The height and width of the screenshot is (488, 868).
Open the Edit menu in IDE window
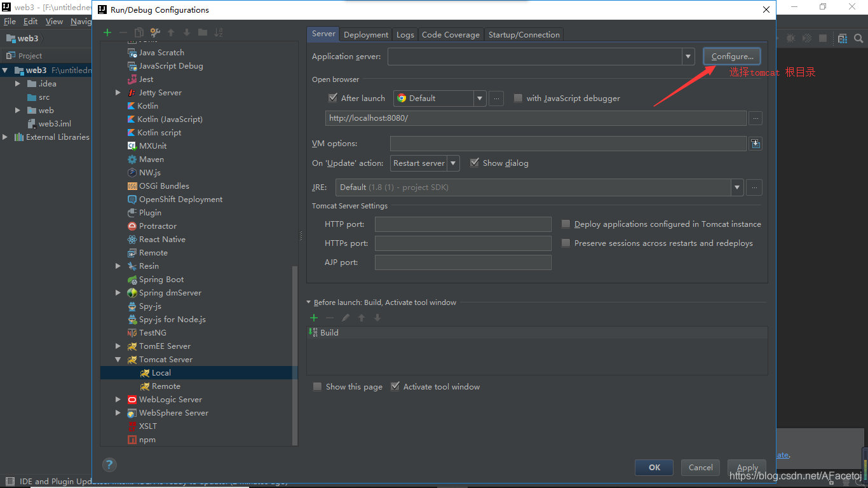[x=31, y=21]
